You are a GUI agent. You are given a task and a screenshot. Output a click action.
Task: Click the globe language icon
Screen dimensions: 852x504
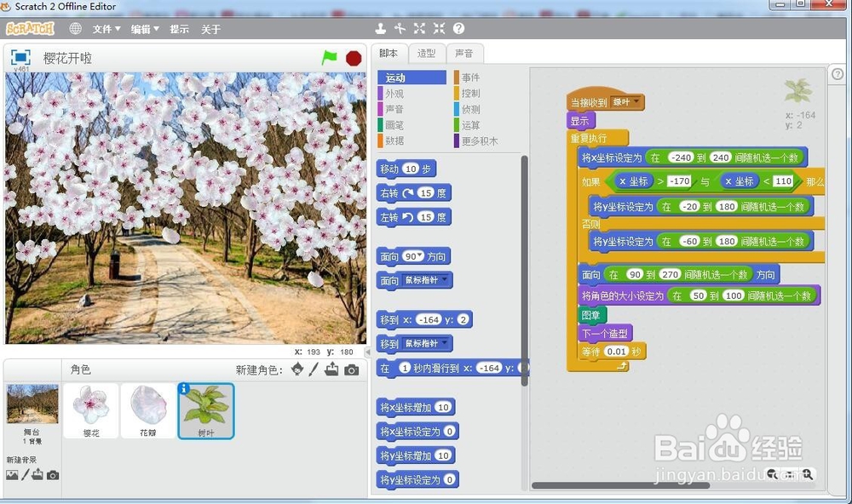[x=76, y=29]
